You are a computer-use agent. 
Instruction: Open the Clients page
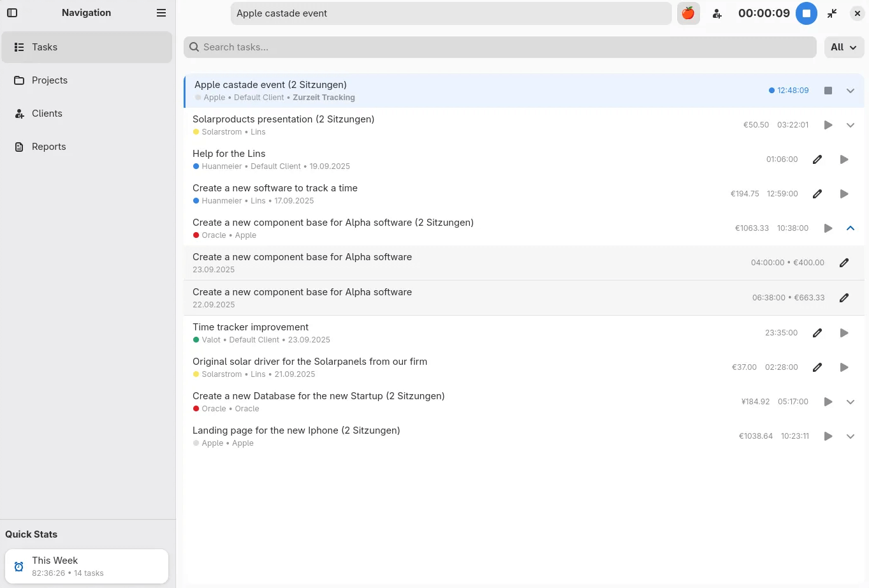(x=47, y=114)
